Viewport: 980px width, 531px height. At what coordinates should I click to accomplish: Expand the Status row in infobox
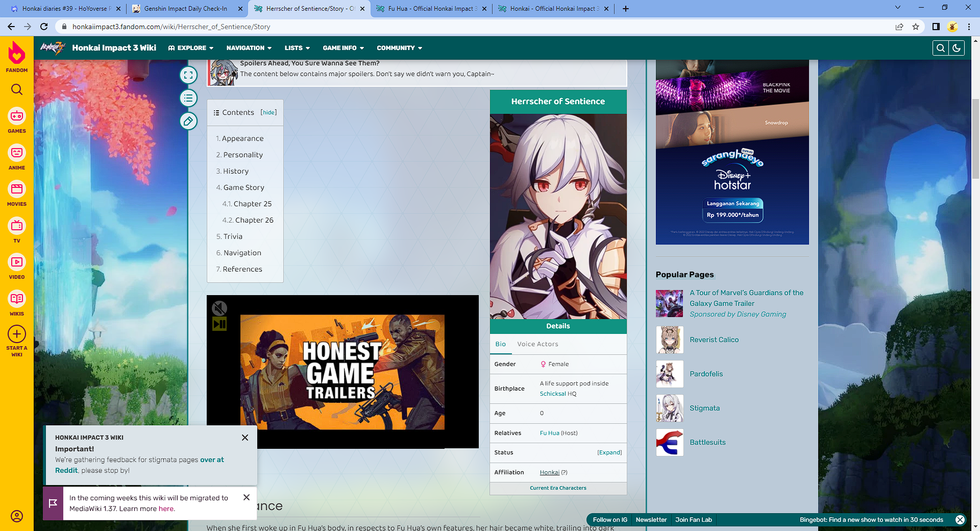click(x=609, y=452)
